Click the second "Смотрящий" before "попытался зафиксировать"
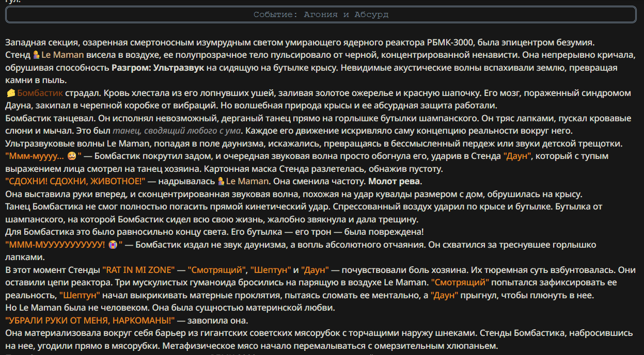644x355 pixels. 460,283
